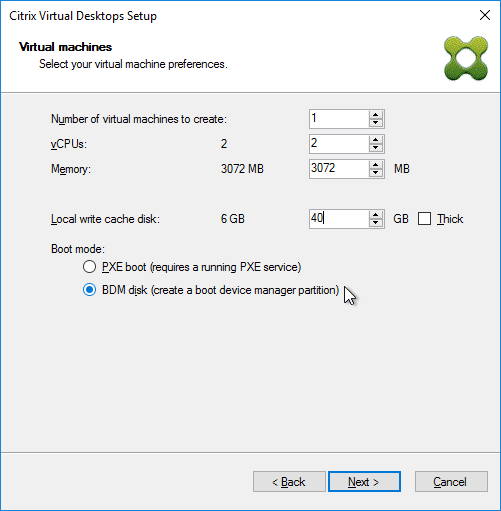Select BDM disk radio option

point(89,290)
